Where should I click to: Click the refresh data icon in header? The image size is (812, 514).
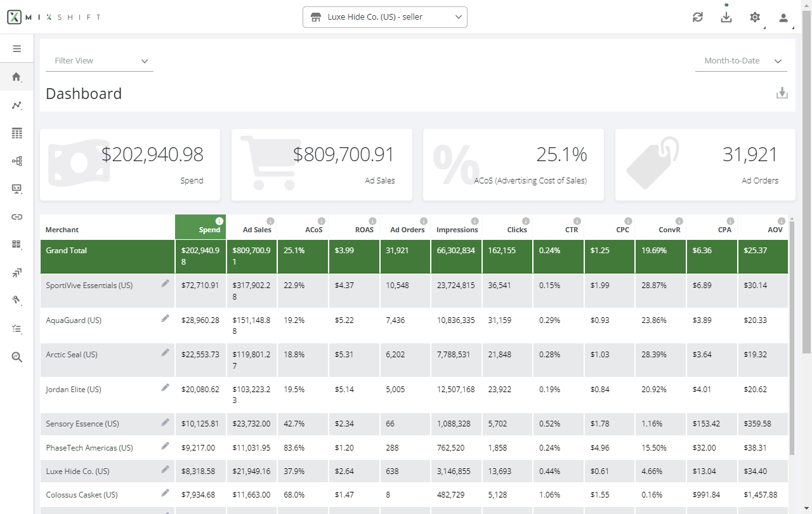(698, 18)
